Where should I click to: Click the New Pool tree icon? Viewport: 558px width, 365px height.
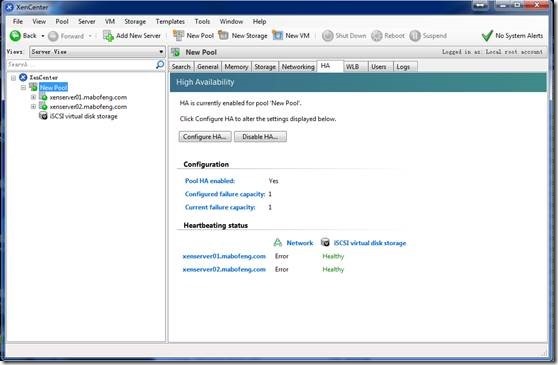[33, 87]
